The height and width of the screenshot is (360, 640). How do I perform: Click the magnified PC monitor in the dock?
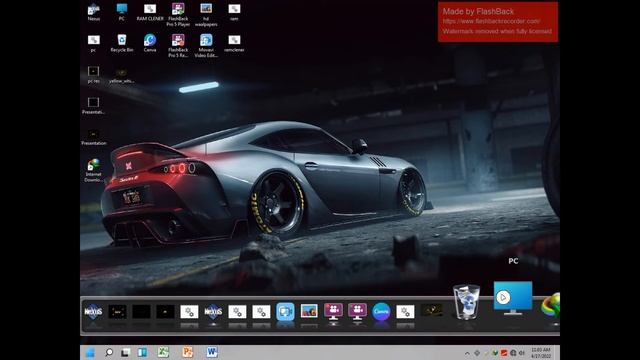tap(513, 298)
